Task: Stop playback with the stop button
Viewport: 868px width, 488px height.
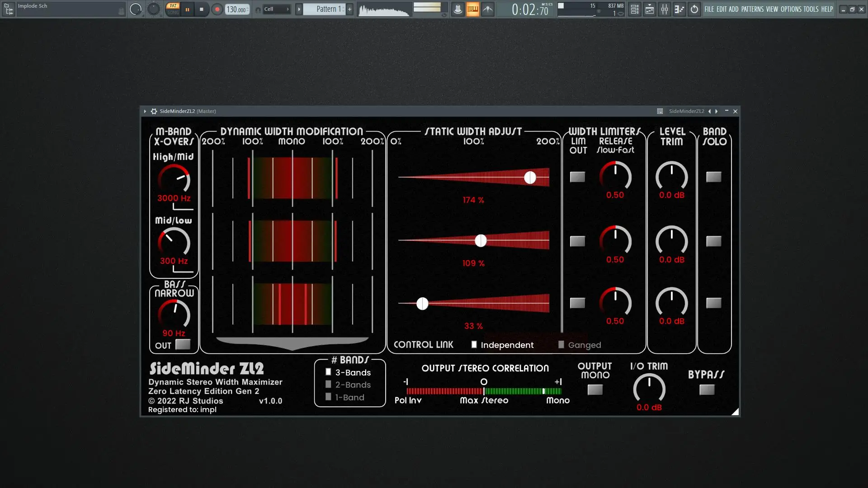Action: pos(202,9)
